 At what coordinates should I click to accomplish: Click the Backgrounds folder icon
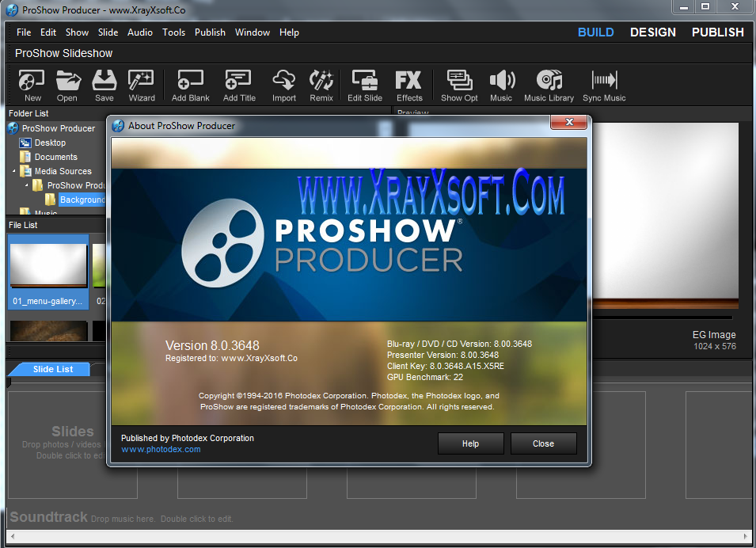click(50, 200)
